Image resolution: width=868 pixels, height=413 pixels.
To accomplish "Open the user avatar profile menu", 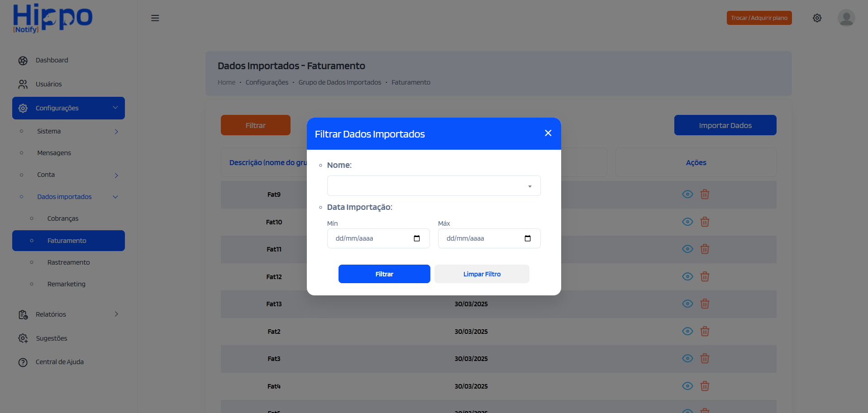I will click(846, 18).
